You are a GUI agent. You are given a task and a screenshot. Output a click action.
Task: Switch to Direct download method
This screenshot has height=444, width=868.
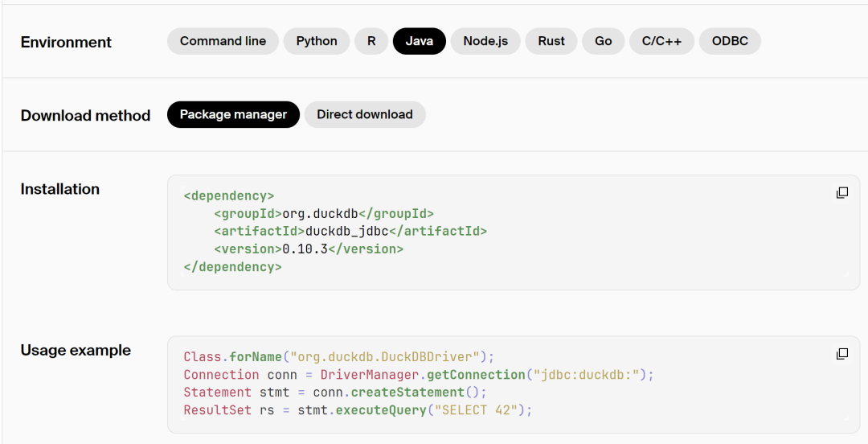pyautogui.click(x=365, y=115)
